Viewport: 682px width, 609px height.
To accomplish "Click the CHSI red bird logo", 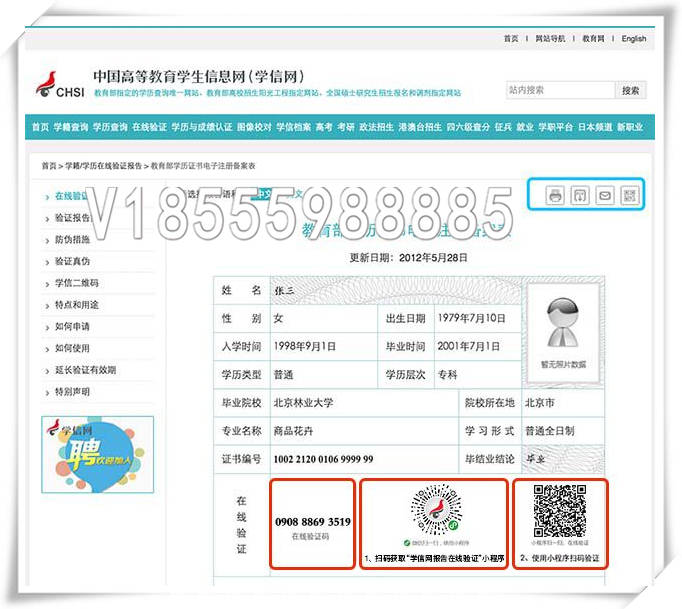I will [47, 84].
